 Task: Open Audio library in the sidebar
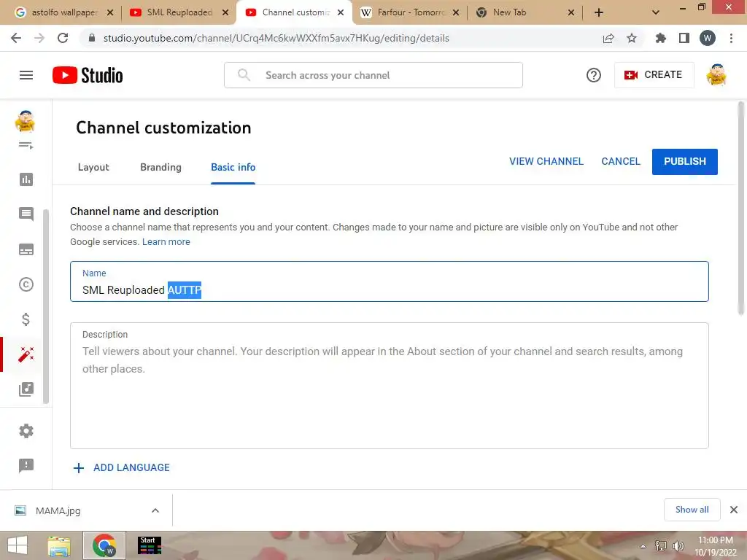(x=26, y=389)
